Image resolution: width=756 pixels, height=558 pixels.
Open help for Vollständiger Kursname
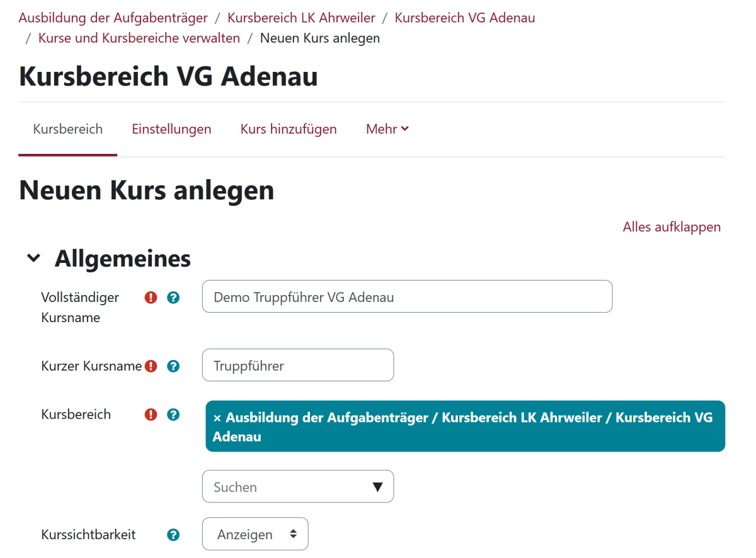[173, 298]
